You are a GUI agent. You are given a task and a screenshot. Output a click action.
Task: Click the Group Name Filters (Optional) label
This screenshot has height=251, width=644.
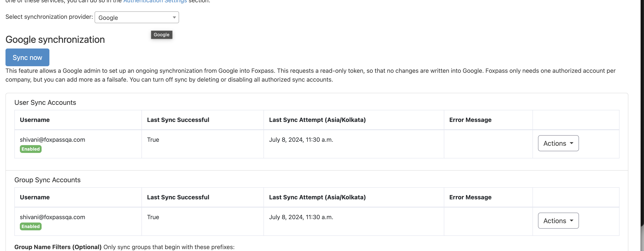[58, 247]
